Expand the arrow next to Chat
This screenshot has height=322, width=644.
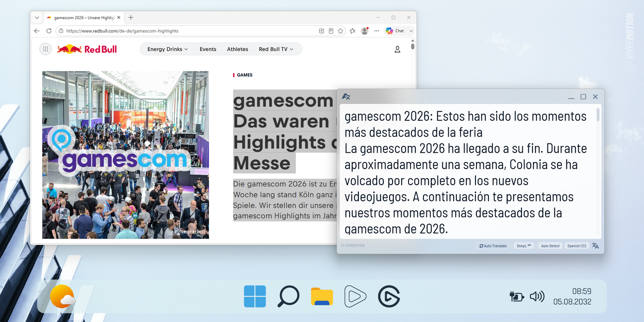pyautogui.click(x=411, y=31)
